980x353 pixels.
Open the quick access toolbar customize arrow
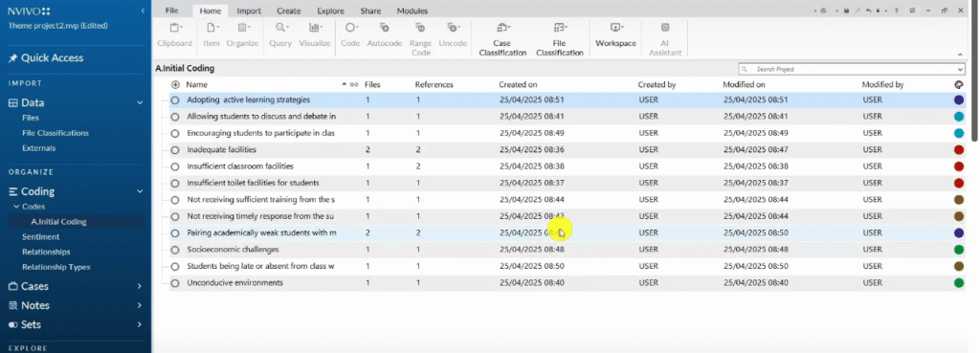878,11
